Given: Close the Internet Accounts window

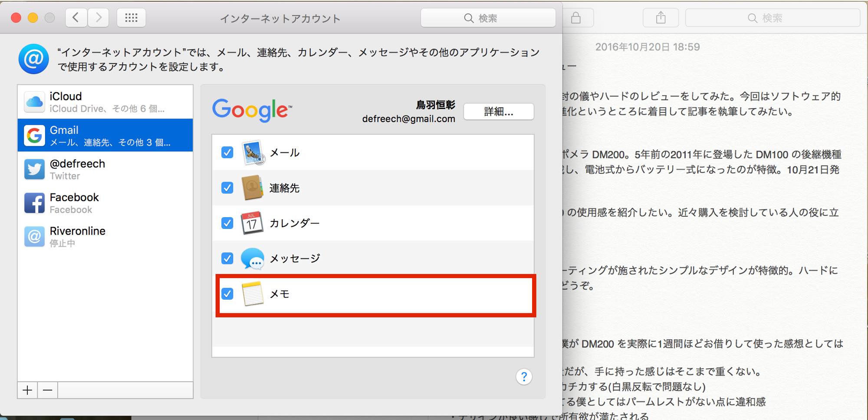Looking at the screenshot, I should [16, 18].
